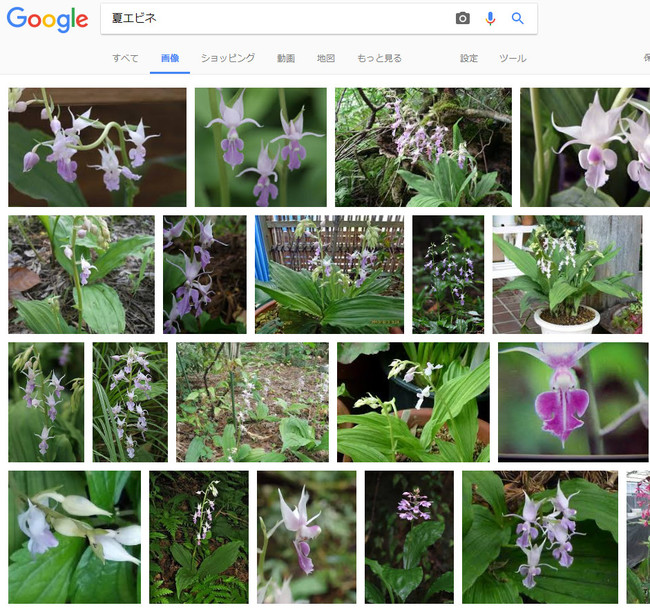Open single pink-lipped orchid blurred background photo

306,537
